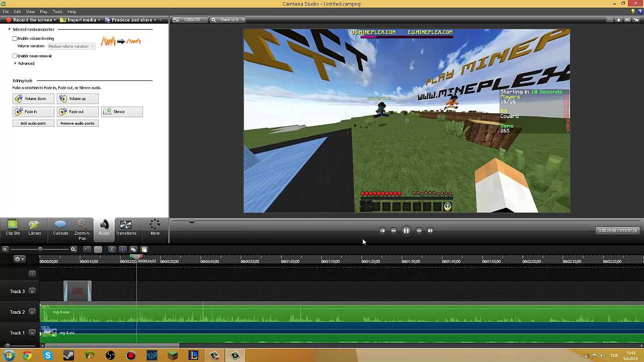Click the redo icon in timeline toolbar
644x362 pixels.
point(98,249)
